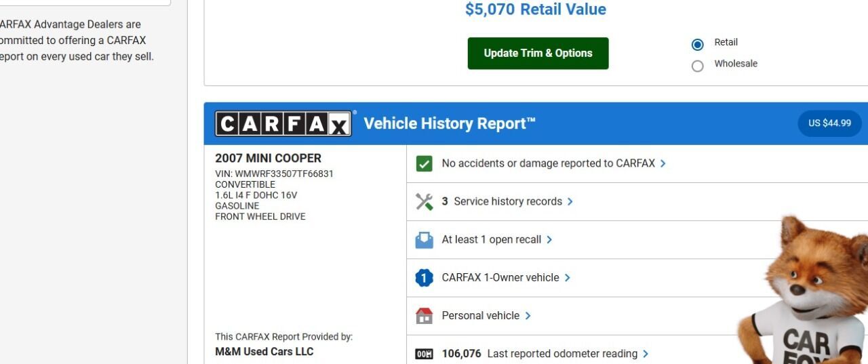868x364 pixels.
Task: Click the FRONT WHEEL DRIVE text
Action: tap(260, 217)
